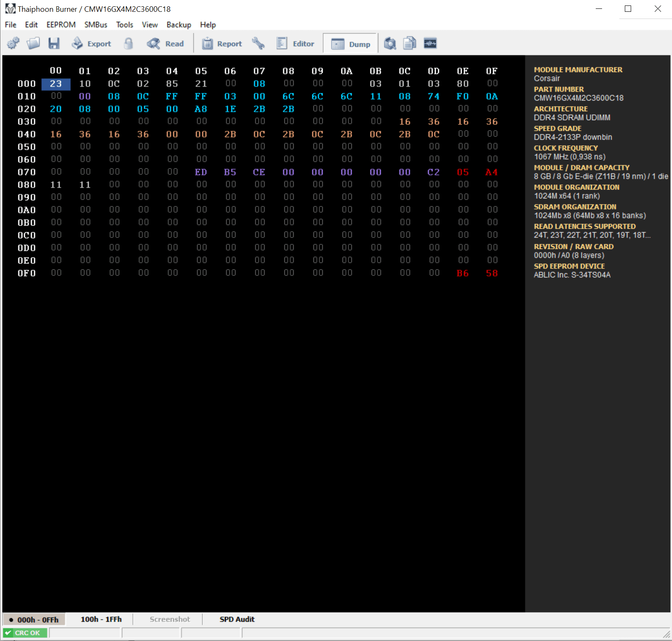Image resolution: width=672 pixels, height=641 pixels.
Task: Select byte ED in row 070
Action: [x=201, y=172]
